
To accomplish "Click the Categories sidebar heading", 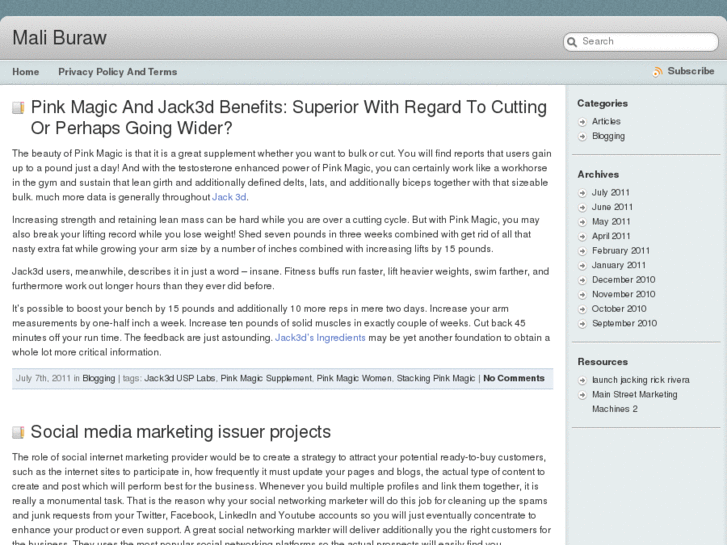I will tap(602, 103).
